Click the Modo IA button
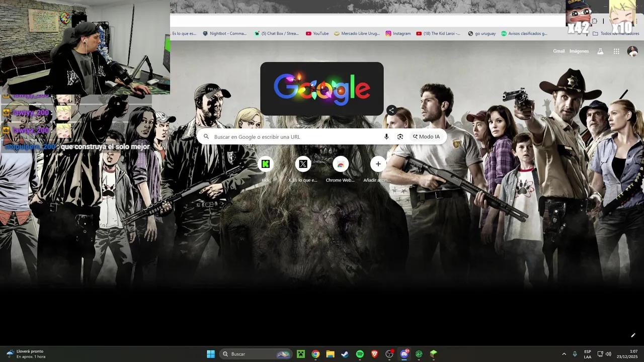The width and height of the screenshot is (644, 362). (x=426, y=137)
